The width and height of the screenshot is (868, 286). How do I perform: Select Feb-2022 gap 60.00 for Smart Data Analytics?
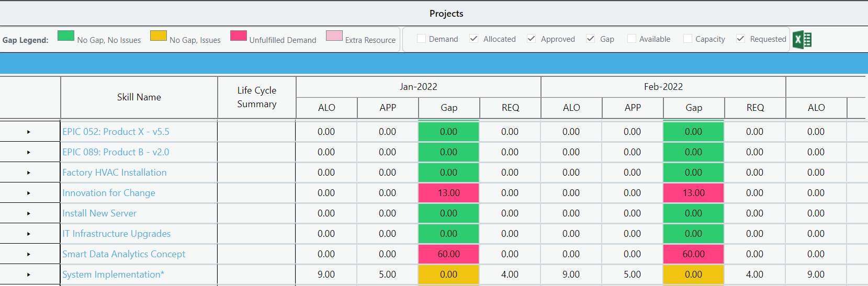coord(694,254)
